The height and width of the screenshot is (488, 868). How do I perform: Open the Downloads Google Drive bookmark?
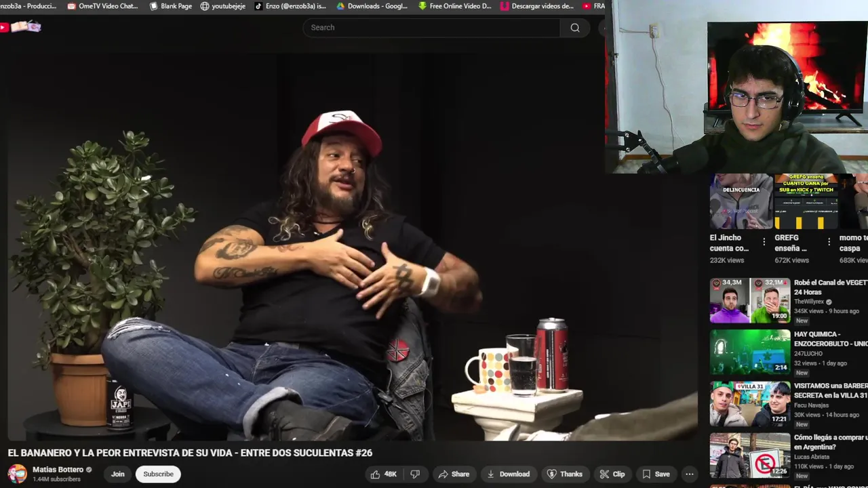tap(372, 6)
